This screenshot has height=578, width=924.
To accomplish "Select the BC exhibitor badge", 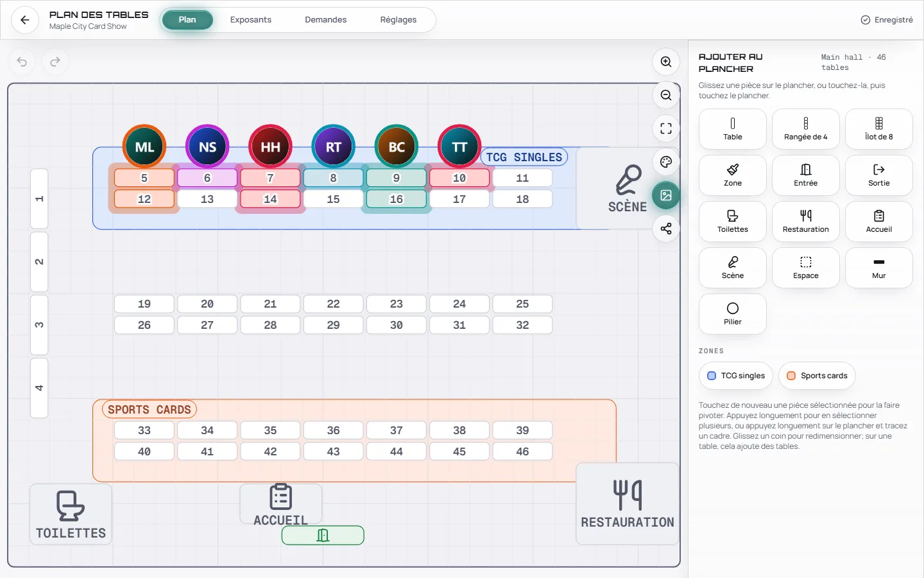I will [x=397, y=146].
